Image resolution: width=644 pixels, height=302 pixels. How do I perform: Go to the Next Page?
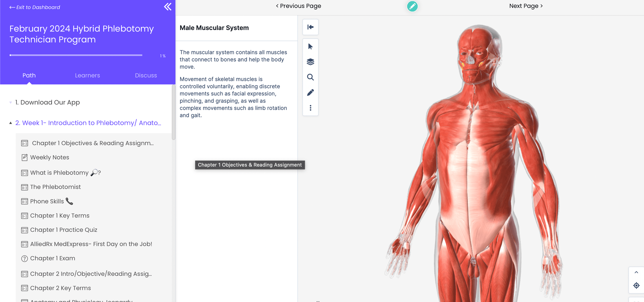click(526, 6)
